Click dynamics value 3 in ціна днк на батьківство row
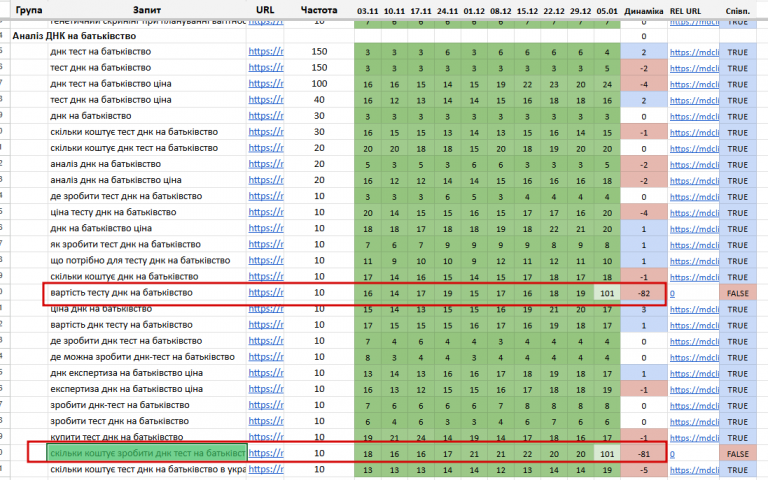 point(644,310)
